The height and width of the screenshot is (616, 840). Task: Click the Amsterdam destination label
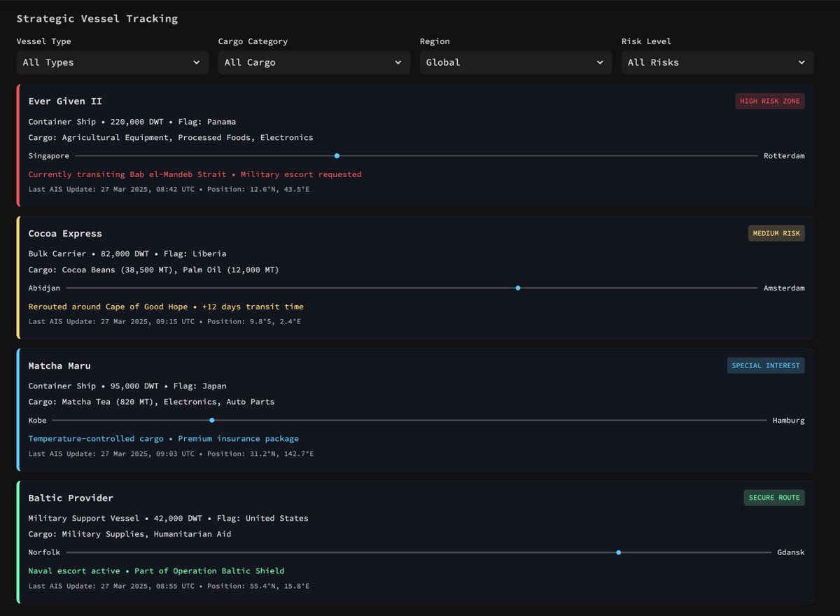[784, 288]
